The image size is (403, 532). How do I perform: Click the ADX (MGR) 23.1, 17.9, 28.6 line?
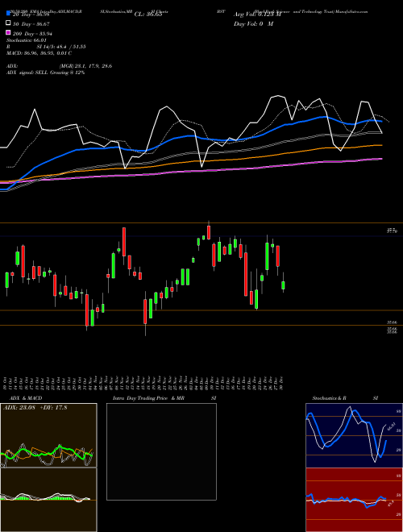tap(59, 66)
